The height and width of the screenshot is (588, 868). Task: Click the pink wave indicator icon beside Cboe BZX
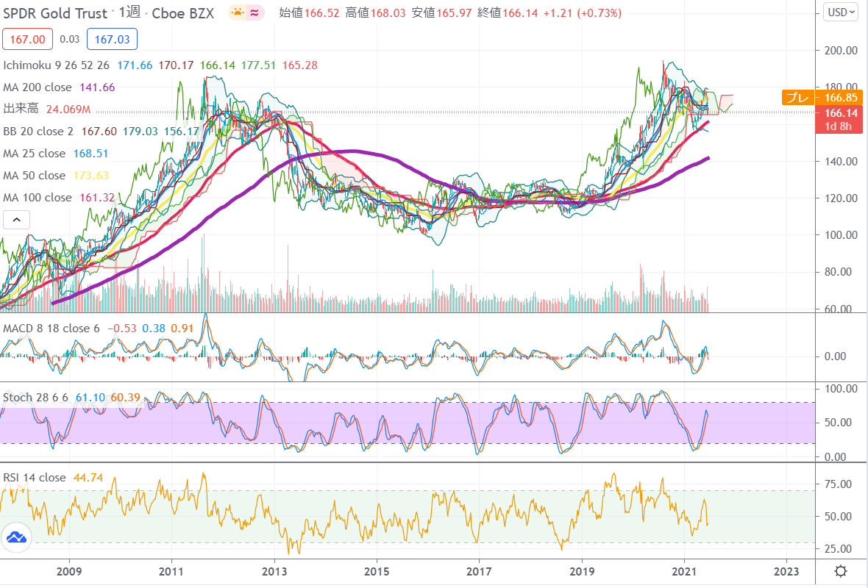coord(255,12)
